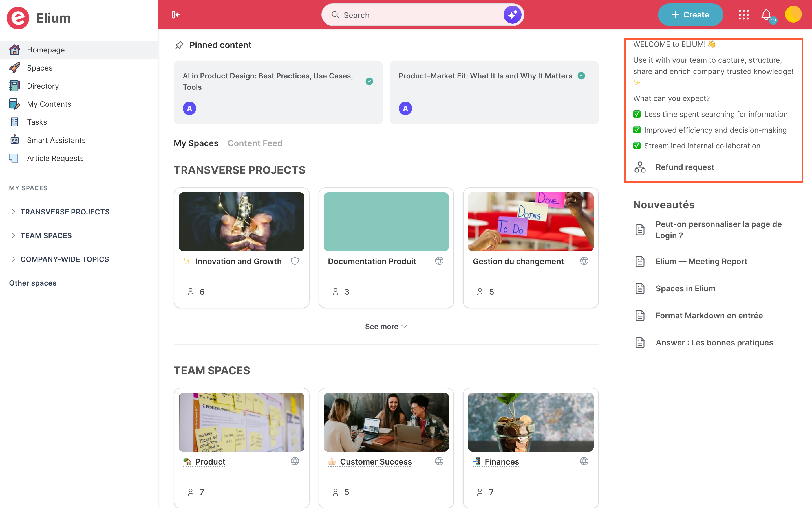Open the apps grid menu
This screenshot has width=812, height=508.
click(743, 15)
